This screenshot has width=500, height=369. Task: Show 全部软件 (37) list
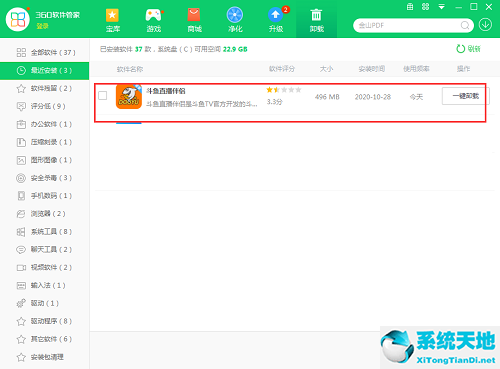click(x=45, y=52)
